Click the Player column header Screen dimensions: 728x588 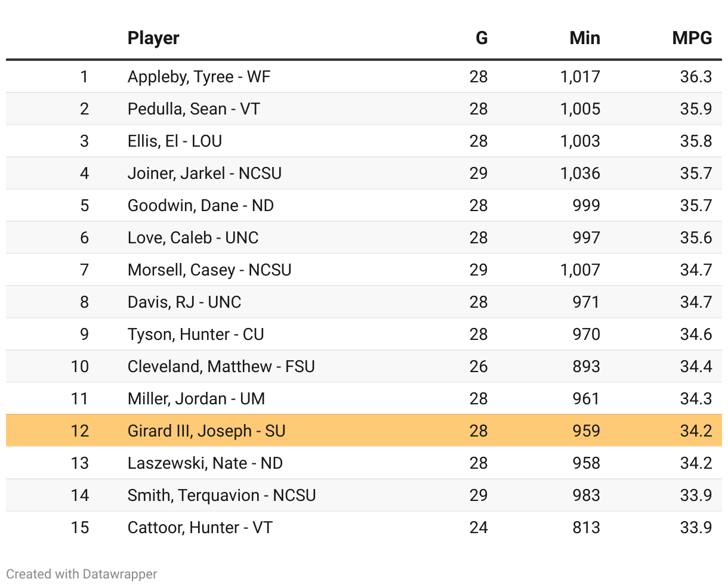point(153,38)
